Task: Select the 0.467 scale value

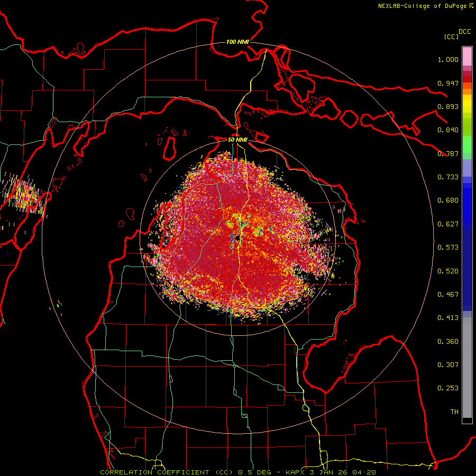Action: coord(448,295)
